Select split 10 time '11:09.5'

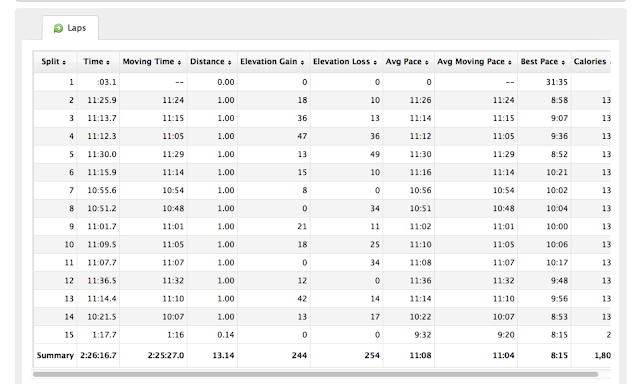coord(102,244)
